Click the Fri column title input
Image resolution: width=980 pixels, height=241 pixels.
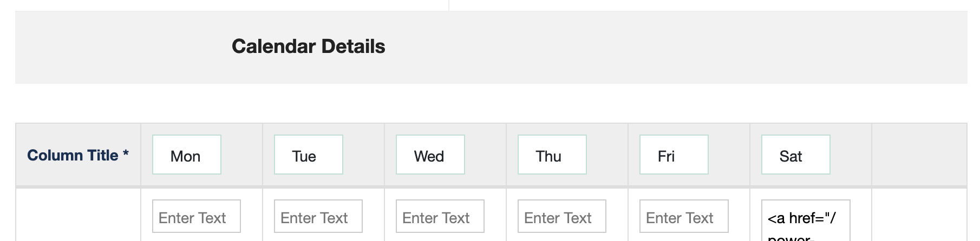674,155
